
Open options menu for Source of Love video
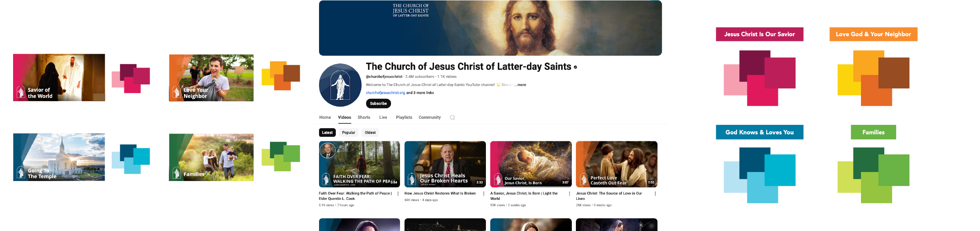coord(655,194)
